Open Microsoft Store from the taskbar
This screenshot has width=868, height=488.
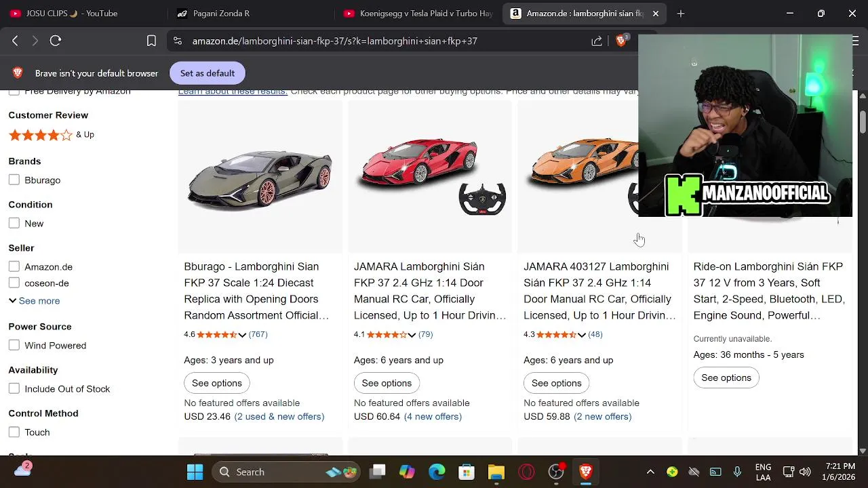click(467, 472)
